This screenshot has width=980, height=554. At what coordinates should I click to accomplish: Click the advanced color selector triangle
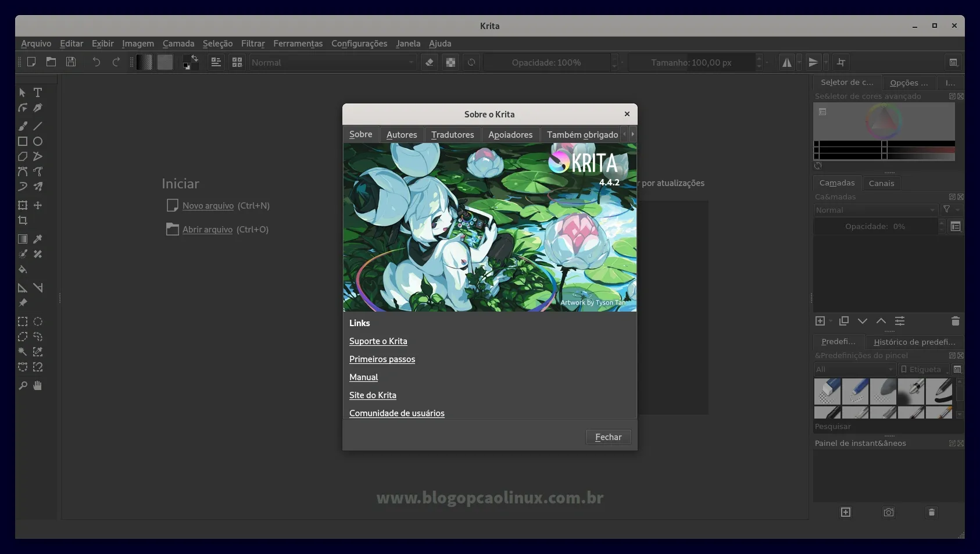tap(884, 121)
